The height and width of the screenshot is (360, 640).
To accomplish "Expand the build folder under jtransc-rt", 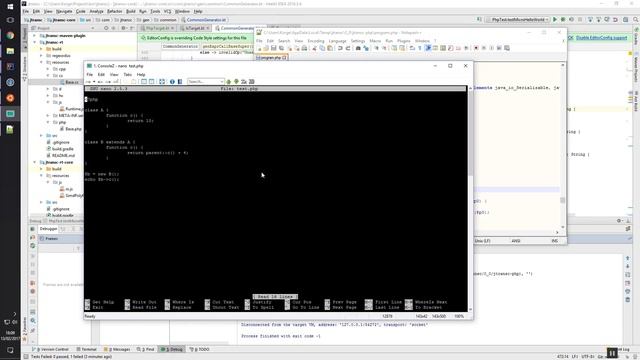I will click(41, 49).
